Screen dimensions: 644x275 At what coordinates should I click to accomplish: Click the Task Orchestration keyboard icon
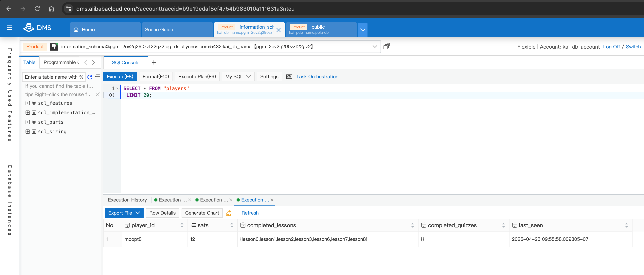click(289, 77)
